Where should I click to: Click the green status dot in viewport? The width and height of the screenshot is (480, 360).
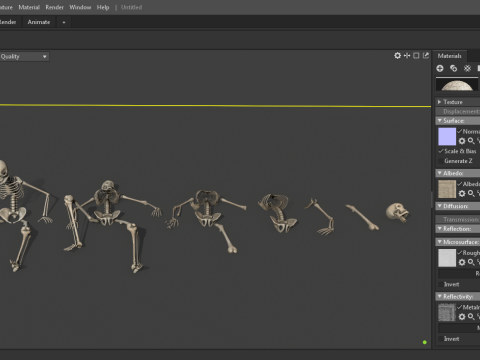click(425, 342)
